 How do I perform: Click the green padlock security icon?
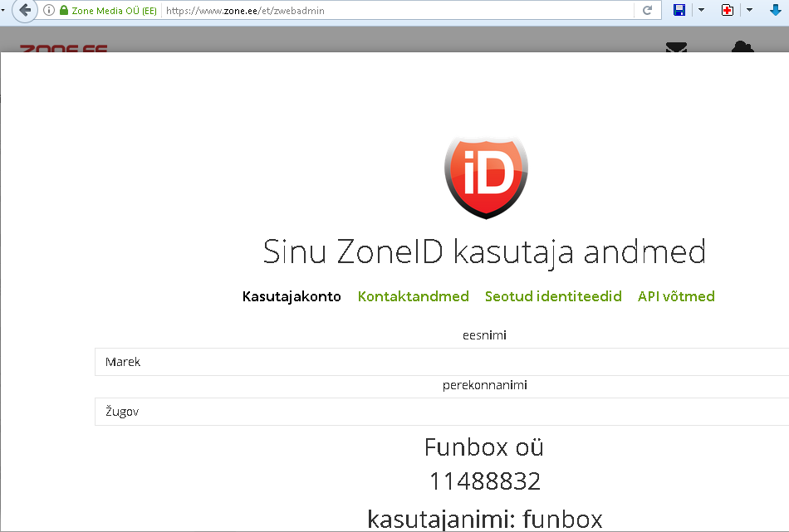64,10
